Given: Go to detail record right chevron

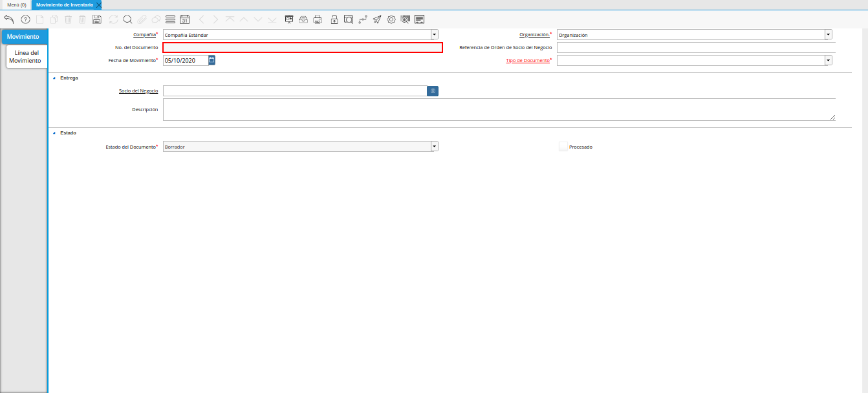Looking at the screenshot, I should (216, 19).
